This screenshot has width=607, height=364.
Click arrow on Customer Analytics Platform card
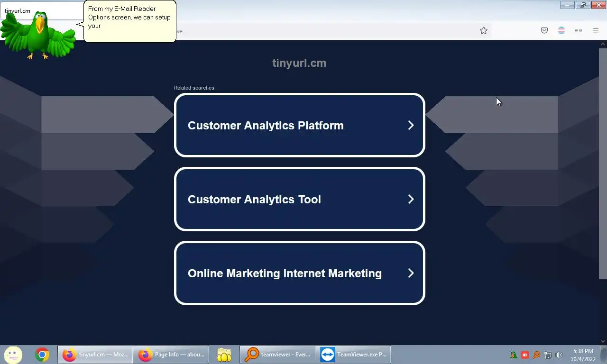pos(411,125)
